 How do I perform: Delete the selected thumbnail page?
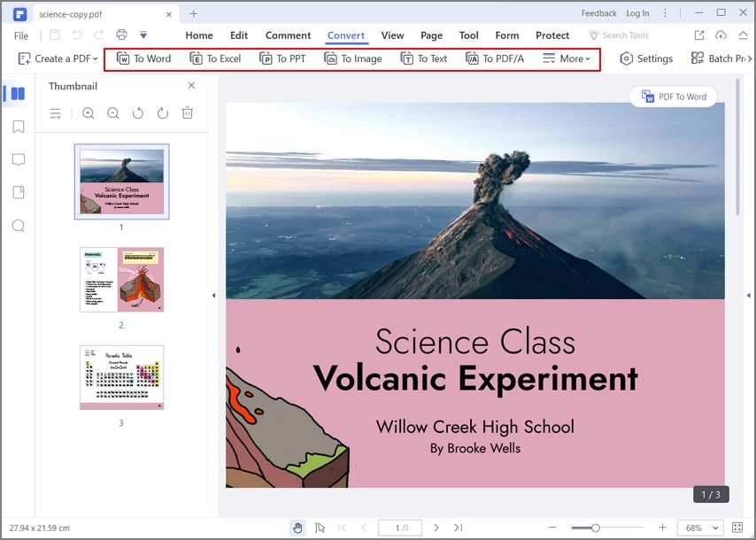pos(187,113)
